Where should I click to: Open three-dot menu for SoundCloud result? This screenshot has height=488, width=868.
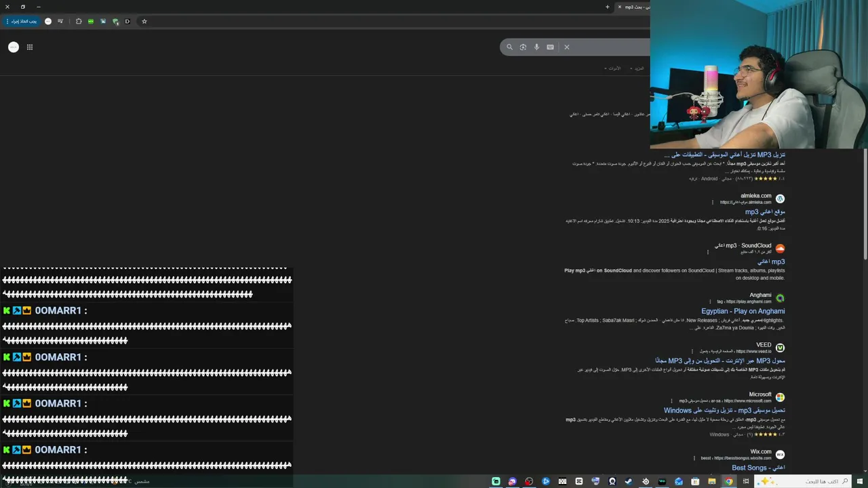(x=708, y=252)
